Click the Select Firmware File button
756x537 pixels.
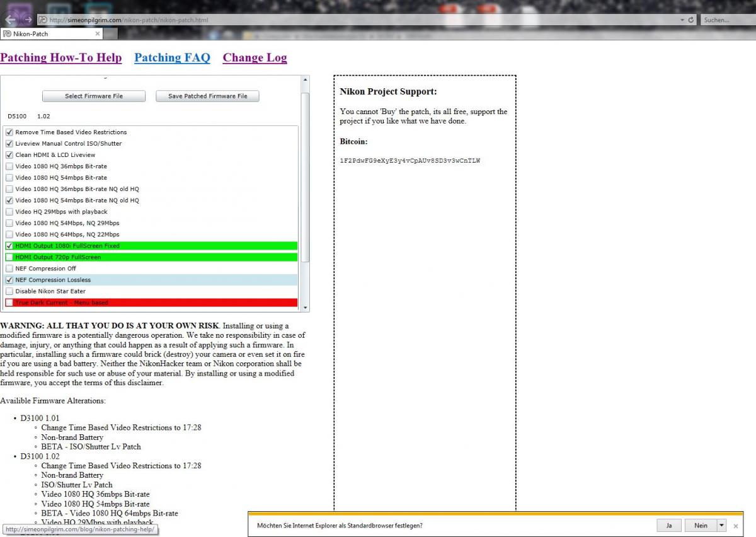(x=94, y=96)
